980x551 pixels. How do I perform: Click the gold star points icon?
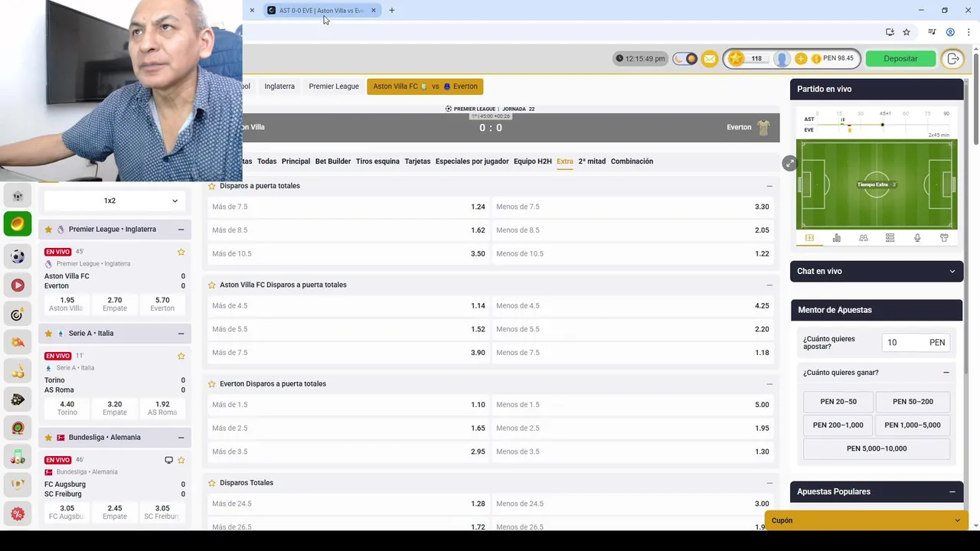(736, 59)
